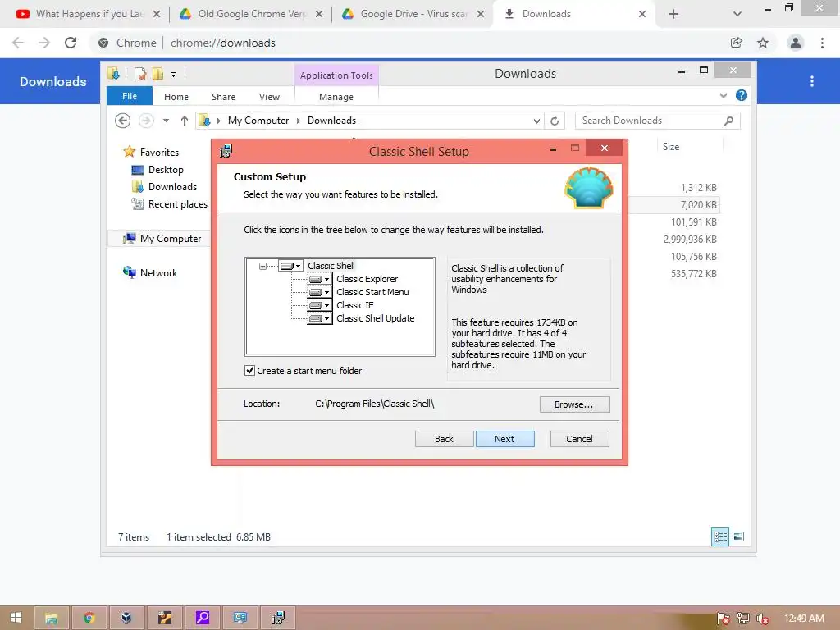Viewport: 840px width, 630px height.
Task: Toggle Create a start menu folder checkbox
Action: click(x=249, y=370)
